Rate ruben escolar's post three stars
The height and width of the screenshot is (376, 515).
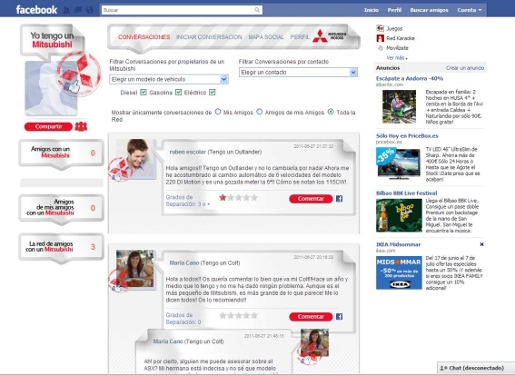pyautogui.click(x=238, y=198)
